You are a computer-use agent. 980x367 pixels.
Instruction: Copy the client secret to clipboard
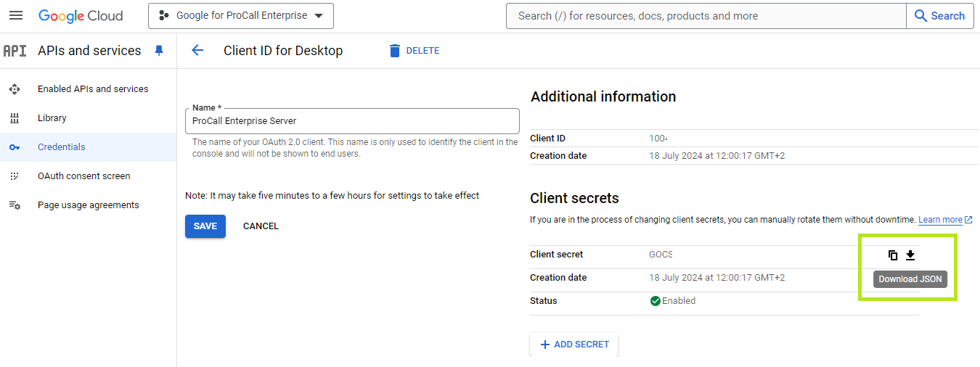[893, 255]
